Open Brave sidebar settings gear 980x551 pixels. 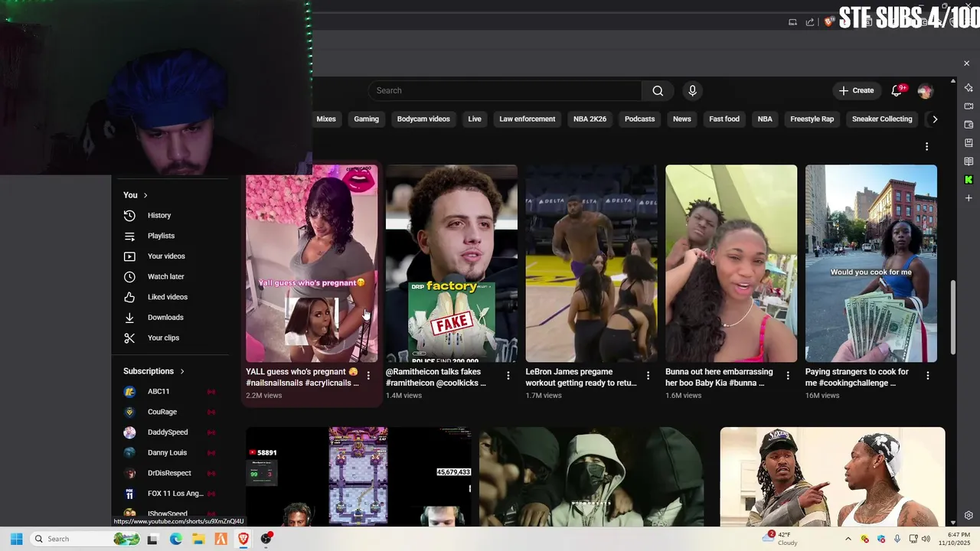[969, 516]
